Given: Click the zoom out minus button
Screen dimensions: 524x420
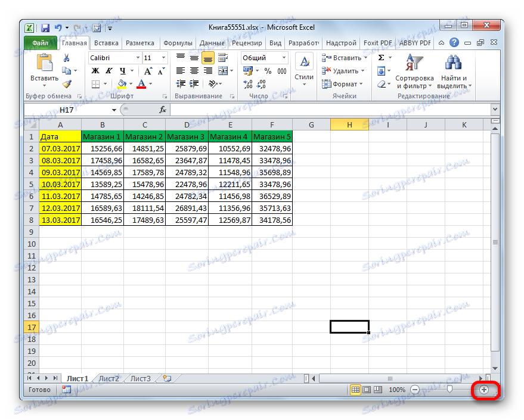Looking at the screenshot, I should click(x=415, y=390).
